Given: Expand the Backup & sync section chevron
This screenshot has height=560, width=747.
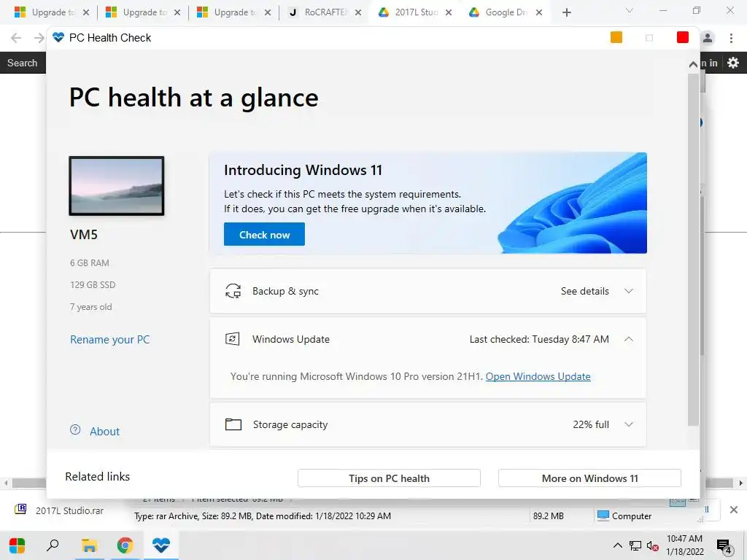Looking at the screenshot, I should coord(628,291).
